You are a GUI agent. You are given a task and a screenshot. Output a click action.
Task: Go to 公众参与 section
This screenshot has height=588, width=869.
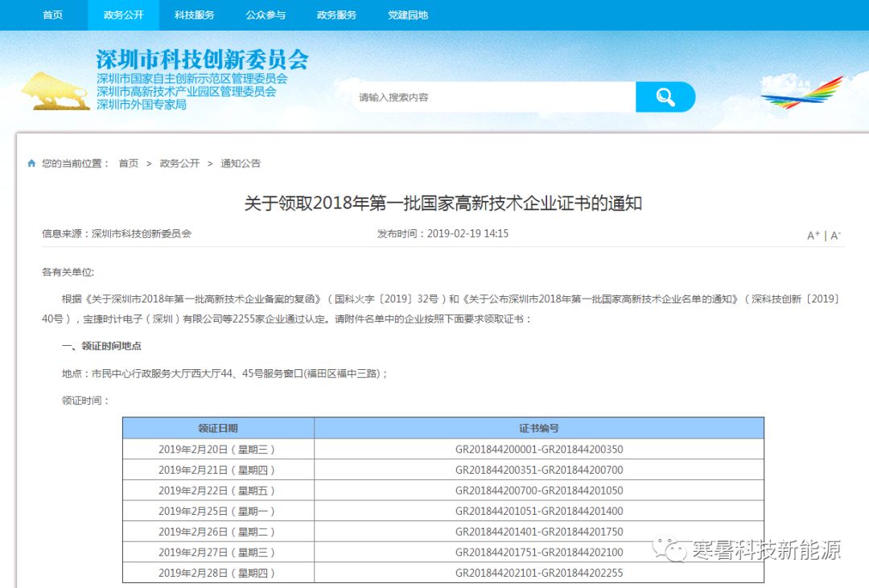(x=266, y=15)
